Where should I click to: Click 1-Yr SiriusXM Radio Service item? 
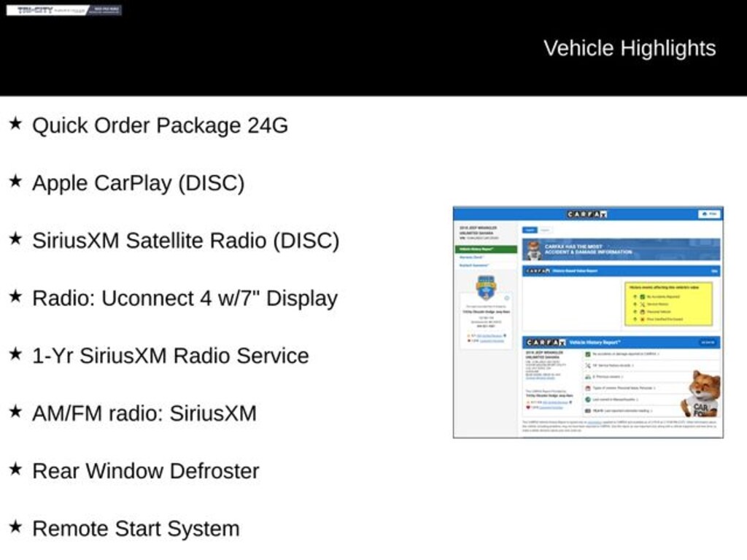coord(170,356)
